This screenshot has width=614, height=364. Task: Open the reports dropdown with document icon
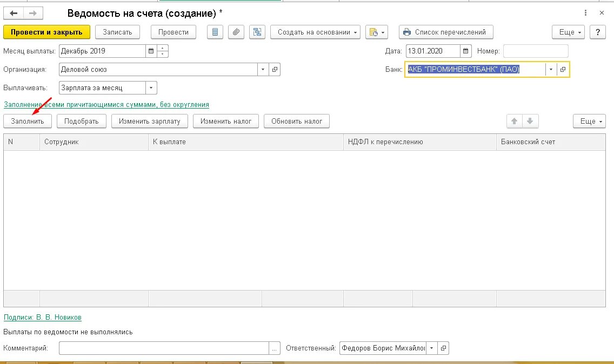(x=377, y=32)
